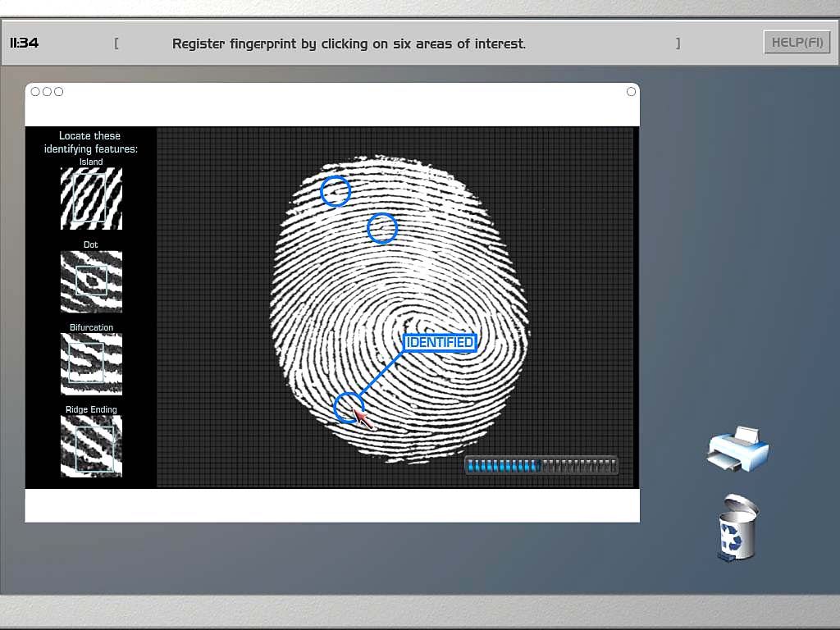The width and height of the screenshot is (840, 630).
Task: Click the first circle button at window's top-left
Action: [x=35, y=92]
